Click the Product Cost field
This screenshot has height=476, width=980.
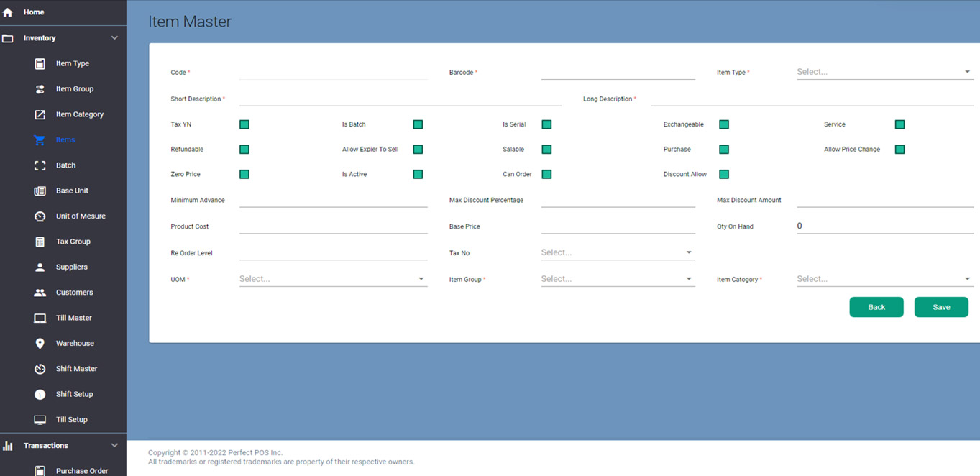pos(333,226)
